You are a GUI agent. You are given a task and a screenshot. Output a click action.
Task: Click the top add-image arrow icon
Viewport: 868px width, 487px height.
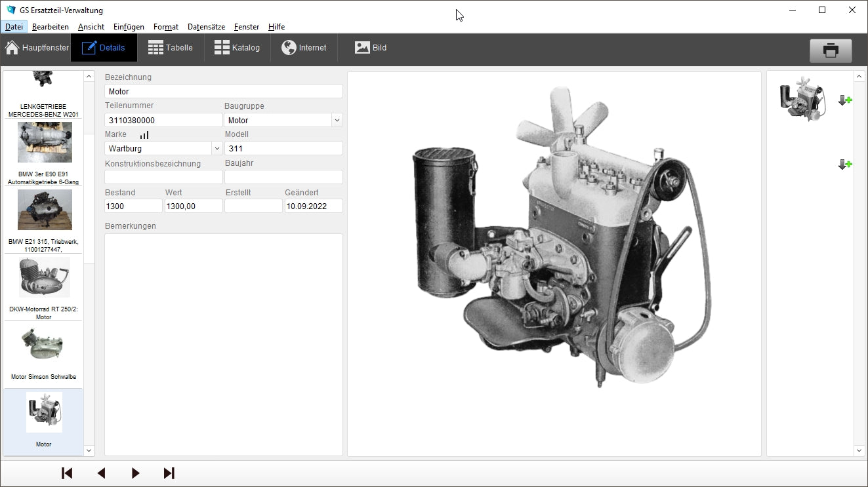click(x=845, y=100)
